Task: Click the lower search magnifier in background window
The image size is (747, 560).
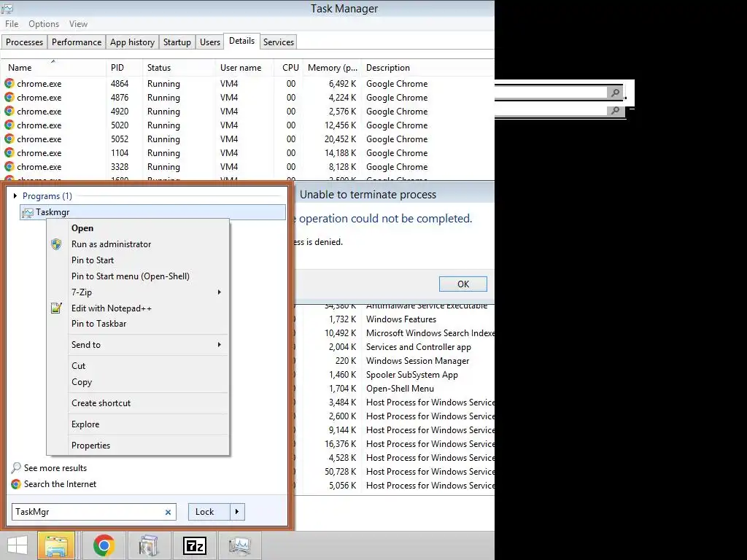Action: click(615, 111)
